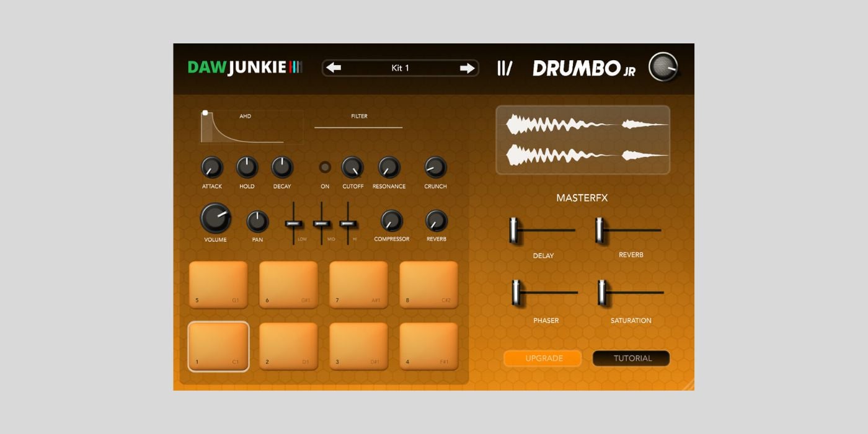Trigger drum pad 7 (A#1)

pos(358,285)
